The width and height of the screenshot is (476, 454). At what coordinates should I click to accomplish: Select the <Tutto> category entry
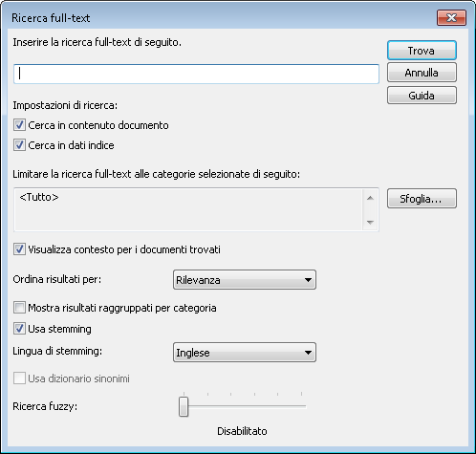click(x=39, y=197)
